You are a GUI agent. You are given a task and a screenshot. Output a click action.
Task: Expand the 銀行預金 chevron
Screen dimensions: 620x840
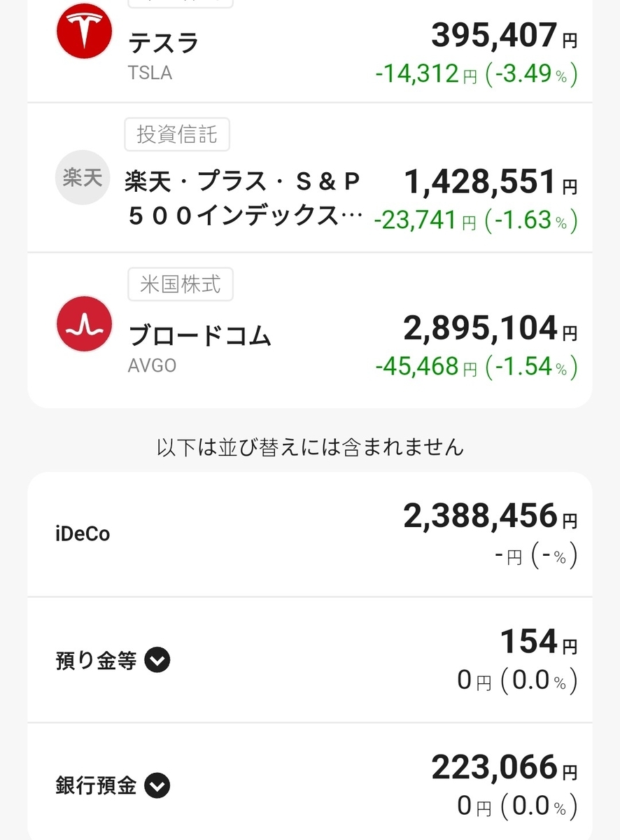pyautogui.click(x=157, y=785)
